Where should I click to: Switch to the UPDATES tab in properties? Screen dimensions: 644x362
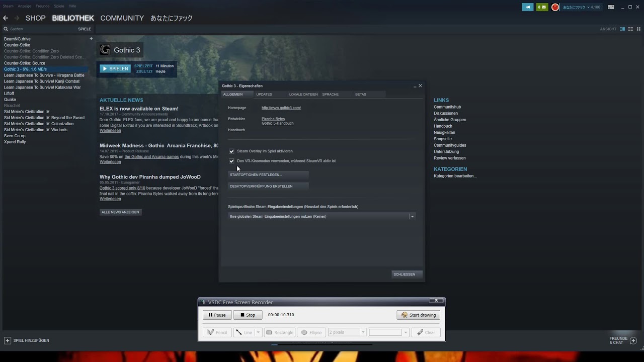(x=264, y=95)
